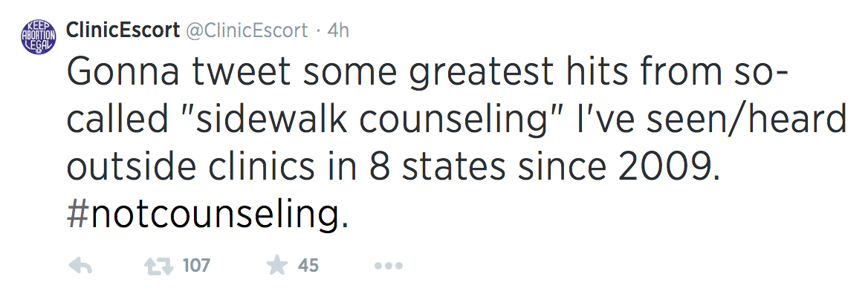
Task: Click the ClinicEscort display name
Action: tap(123, 30)
